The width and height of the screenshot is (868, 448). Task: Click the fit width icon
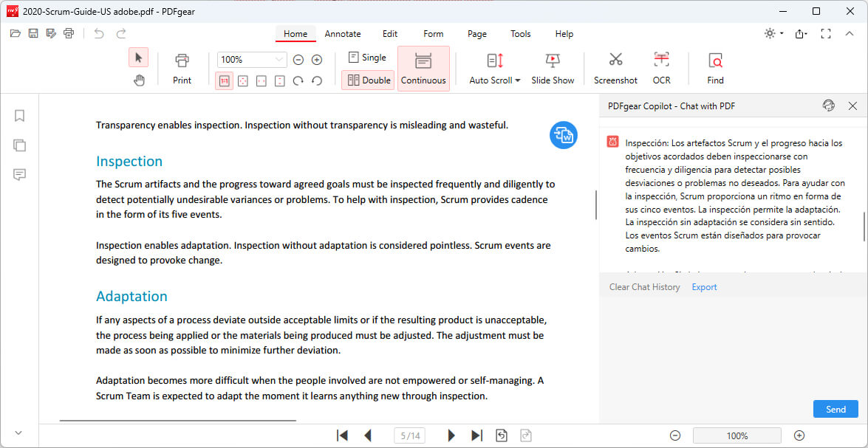pyautogui.click(x=262, y=80)
